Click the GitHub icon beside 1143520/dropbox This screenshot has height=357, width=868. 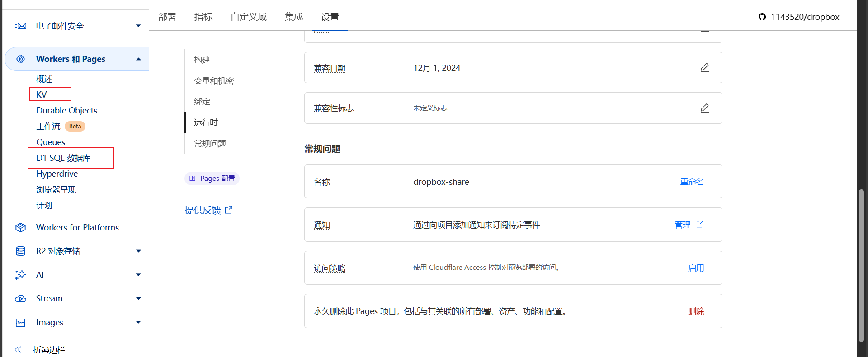[x=762, y=17]
